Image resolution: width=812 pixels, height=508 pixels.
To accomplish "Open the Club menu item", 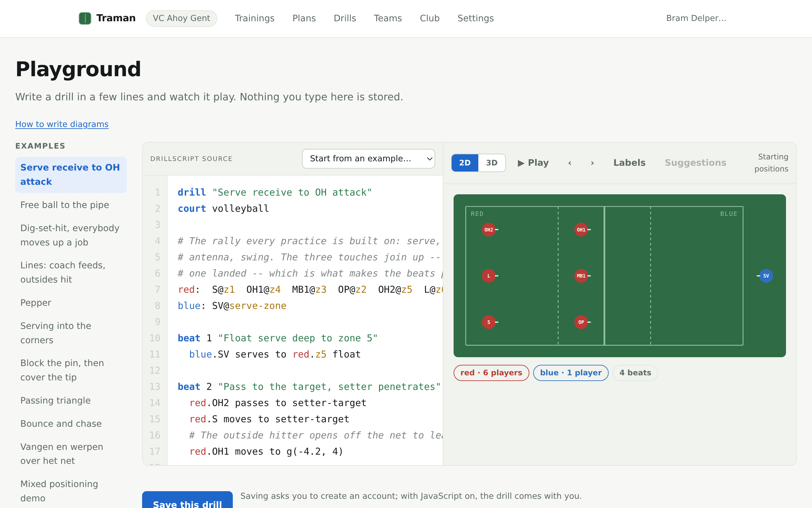I will (x=429, y=18).
